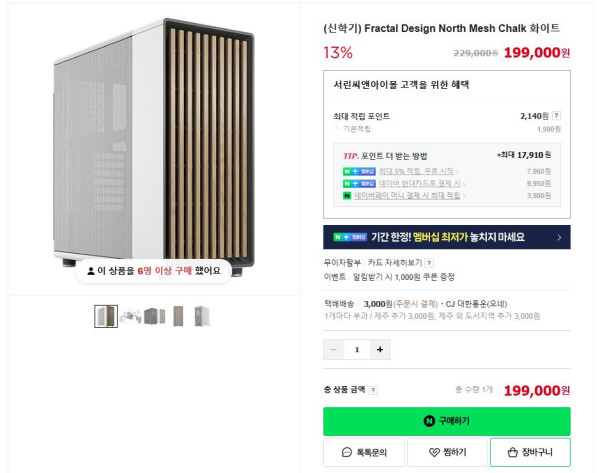Add item to 장바구니 cart

(530, 452)
